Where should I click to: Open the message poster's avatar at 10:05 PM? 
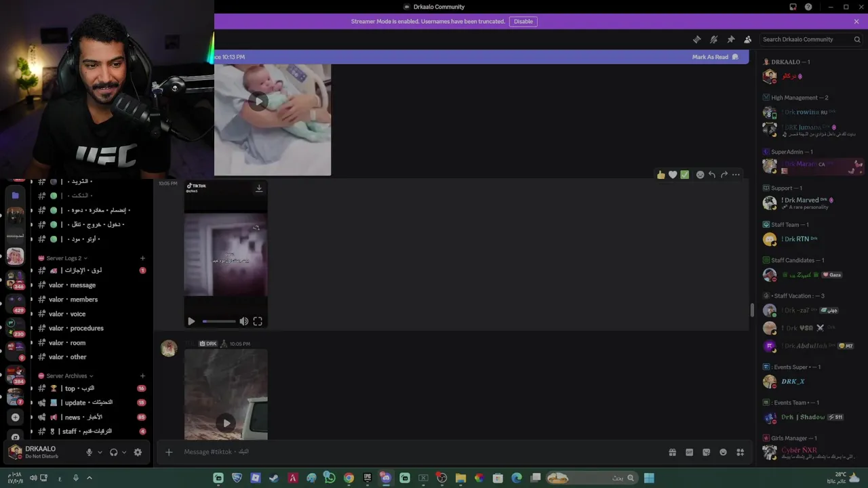pyautogui.click(x=169, y=348)
